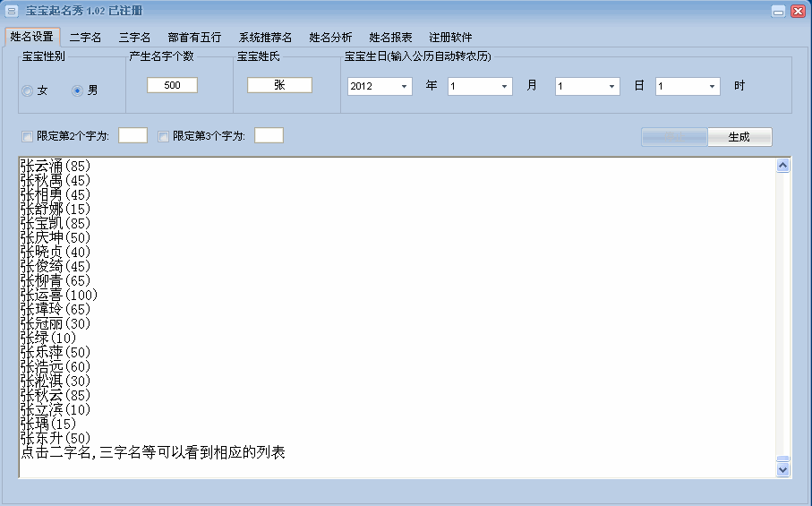Viewport: 812px width, 506px height.
Task: Click scrollbar up arrow in name list
Action: (782, 166)
